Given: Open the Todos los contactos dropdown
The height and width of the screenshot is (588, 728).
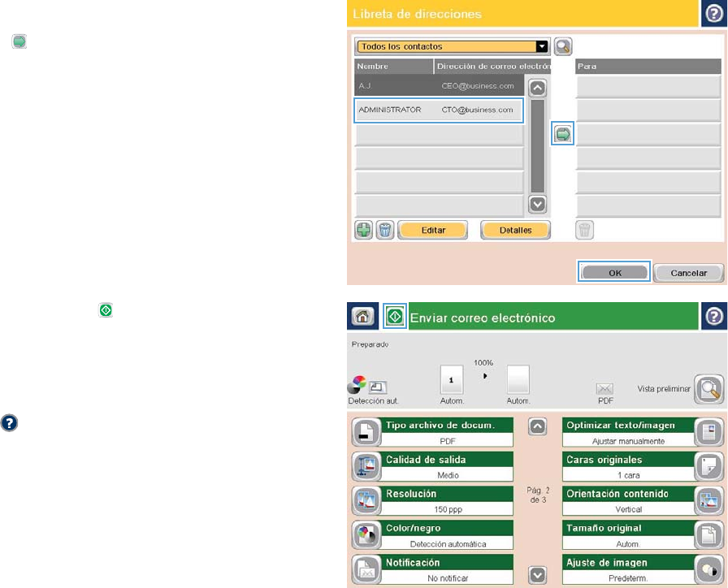Looking at the screenshot, I should point(453,46).
